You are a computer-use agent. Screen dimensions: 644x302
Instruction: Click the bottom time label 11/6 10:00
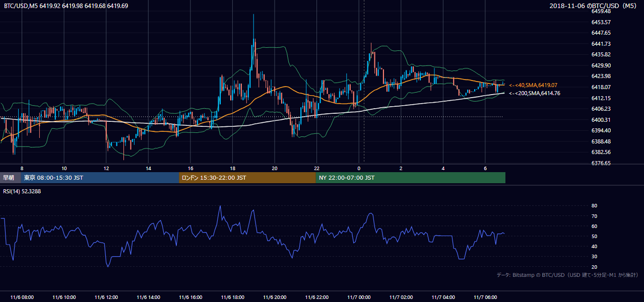click(x=64, y=297)
